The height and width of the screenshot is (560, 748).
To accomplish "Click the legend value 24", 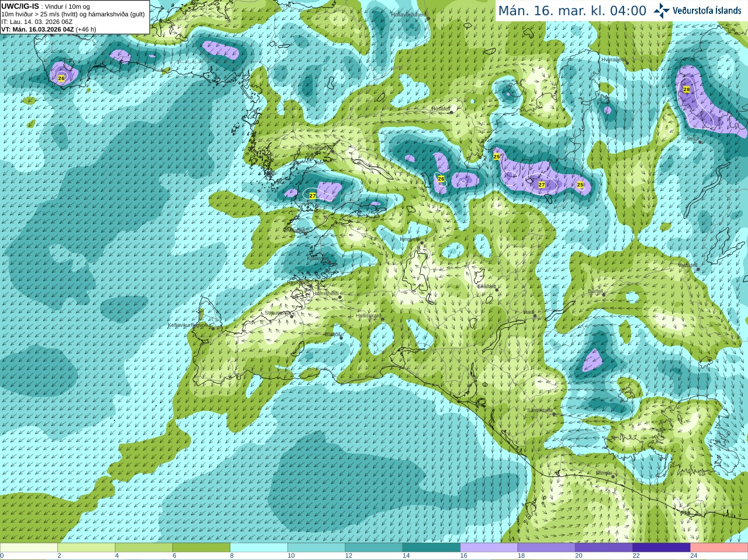I will tap(694, 556).
